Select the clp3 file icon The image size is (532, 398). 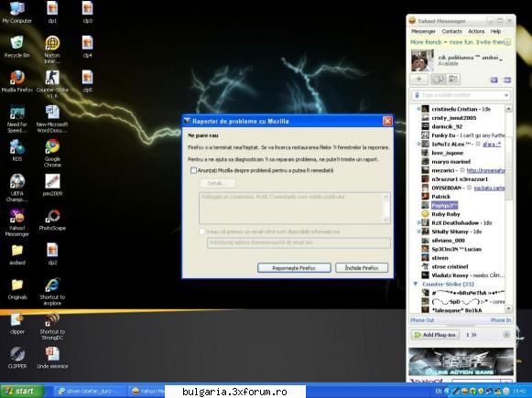tap(87, 13)
